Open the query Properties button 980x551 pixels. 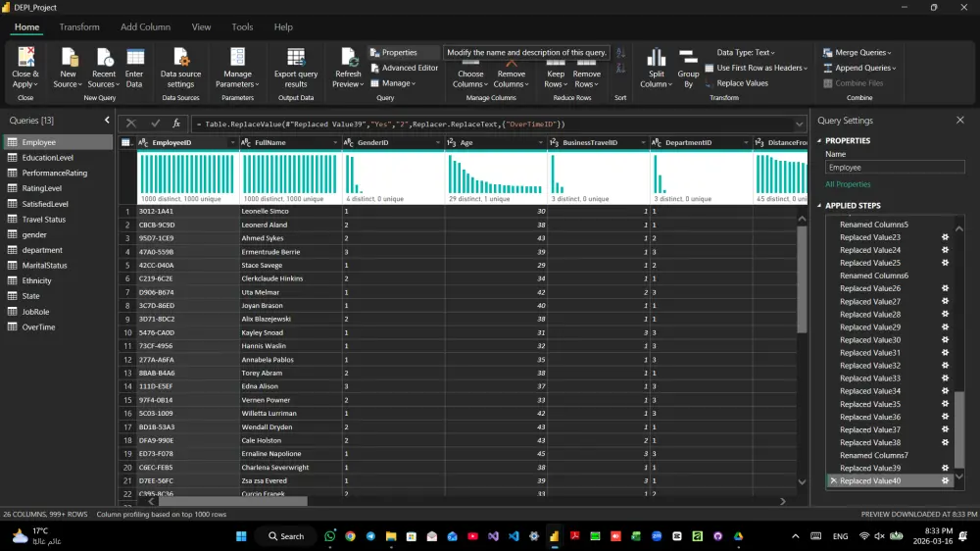click(394, 53)
